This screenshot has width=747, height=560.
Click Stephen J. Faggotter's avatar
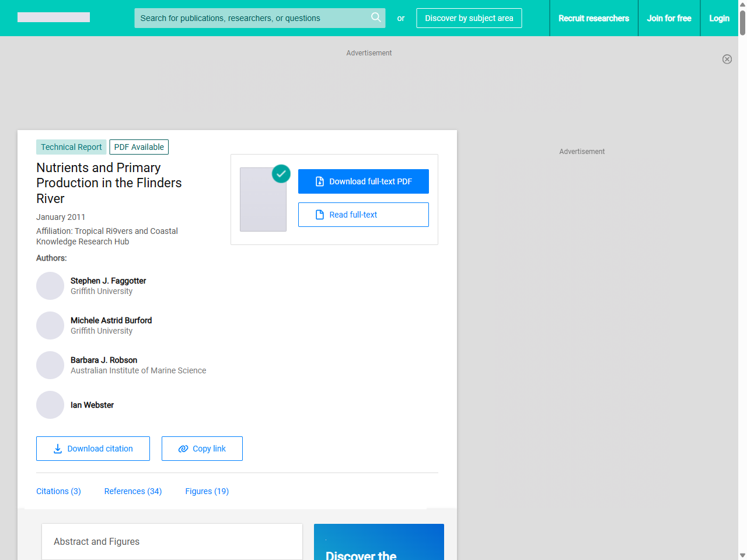point(50,286)
